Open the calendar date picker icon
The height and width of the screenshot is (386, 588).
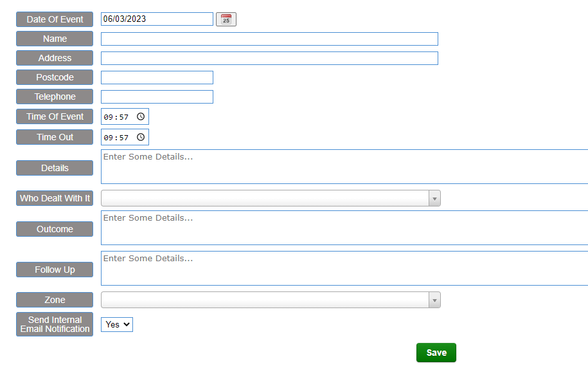[x=226, y=19]
